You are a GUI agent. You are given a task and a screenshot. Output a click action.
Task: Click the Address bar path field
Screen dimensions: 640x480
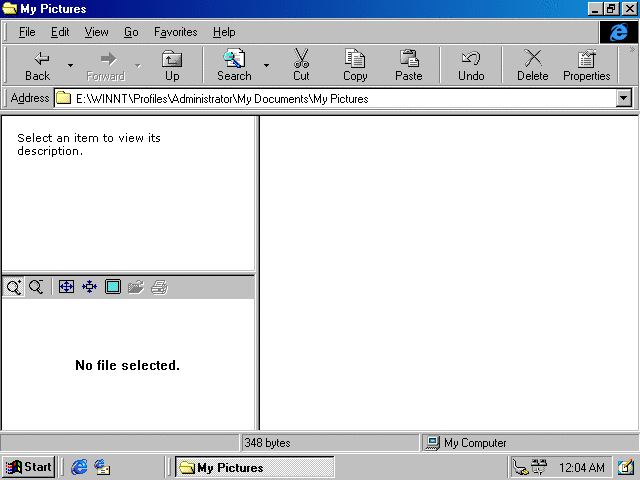click(335, 98)
